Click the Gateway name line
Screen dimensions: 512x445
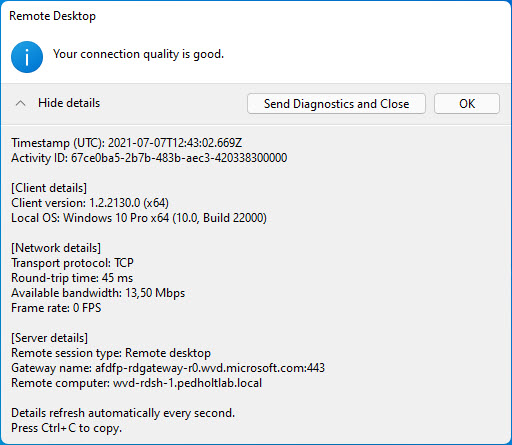(x=168, y=368)
